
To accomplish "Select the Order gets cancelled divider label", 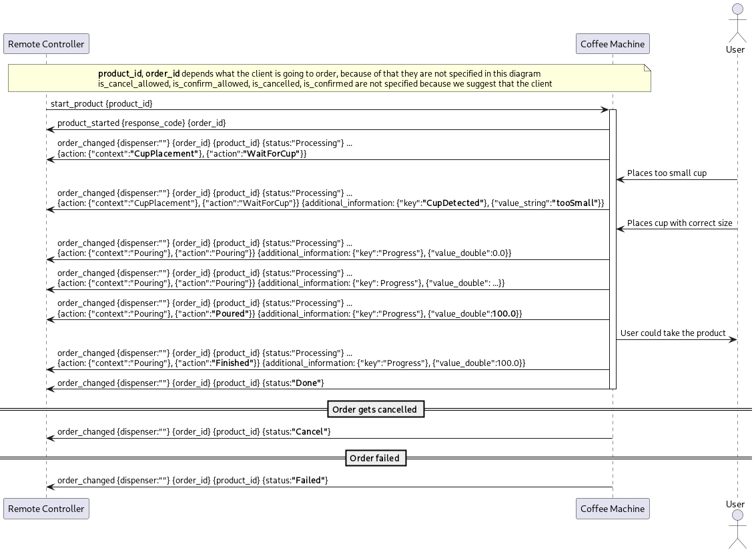I will 375,409.
